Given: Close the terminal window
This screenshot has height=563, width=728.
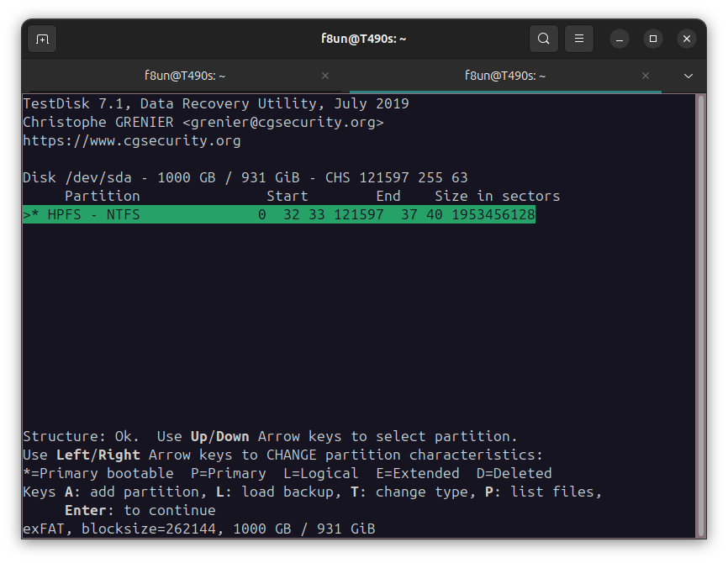Looking at the screenshot, I should coord(687,39).
